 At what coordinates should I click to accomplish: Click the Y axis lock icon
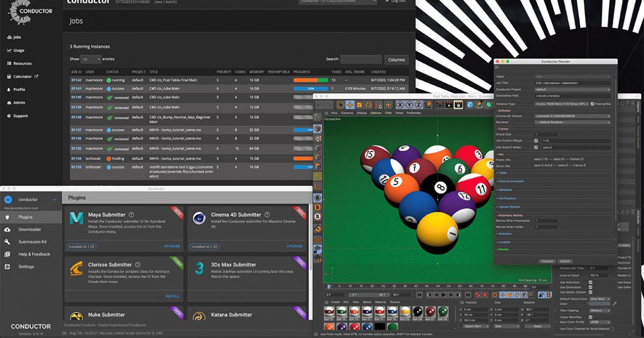408,105
